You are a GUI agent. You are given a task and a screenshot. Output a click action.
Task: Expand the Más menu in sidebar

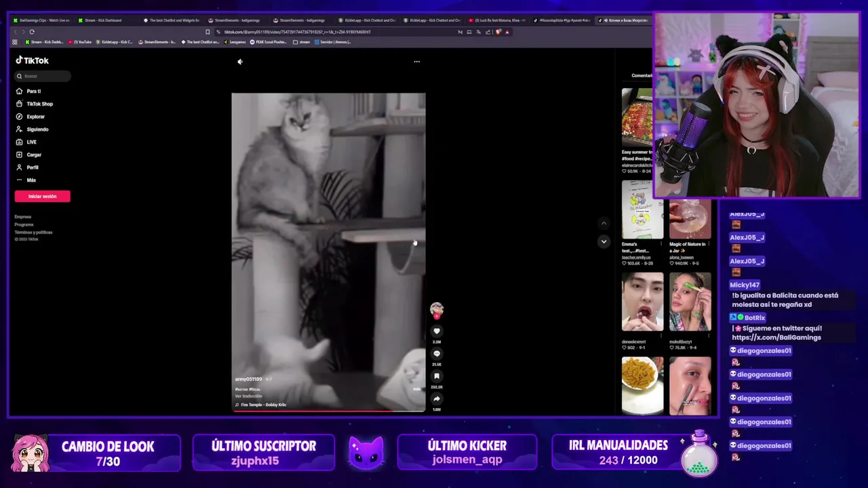[26, 180]
